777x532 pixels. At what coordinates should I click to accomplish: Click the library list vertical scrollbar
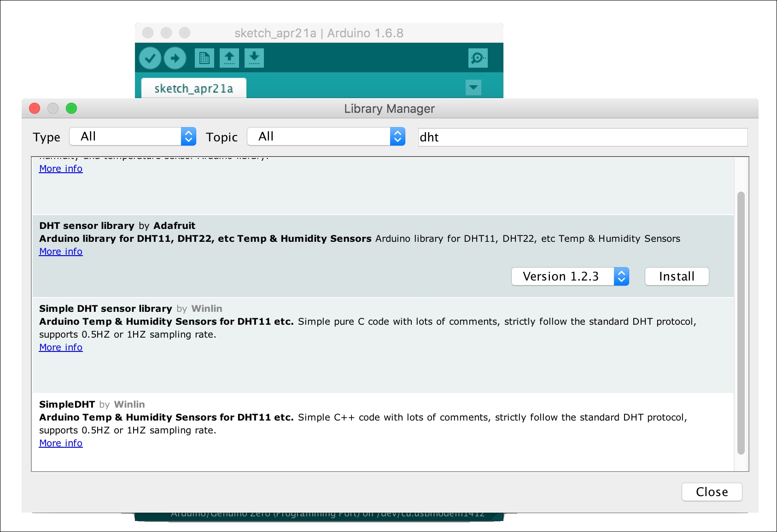point(741,322)
